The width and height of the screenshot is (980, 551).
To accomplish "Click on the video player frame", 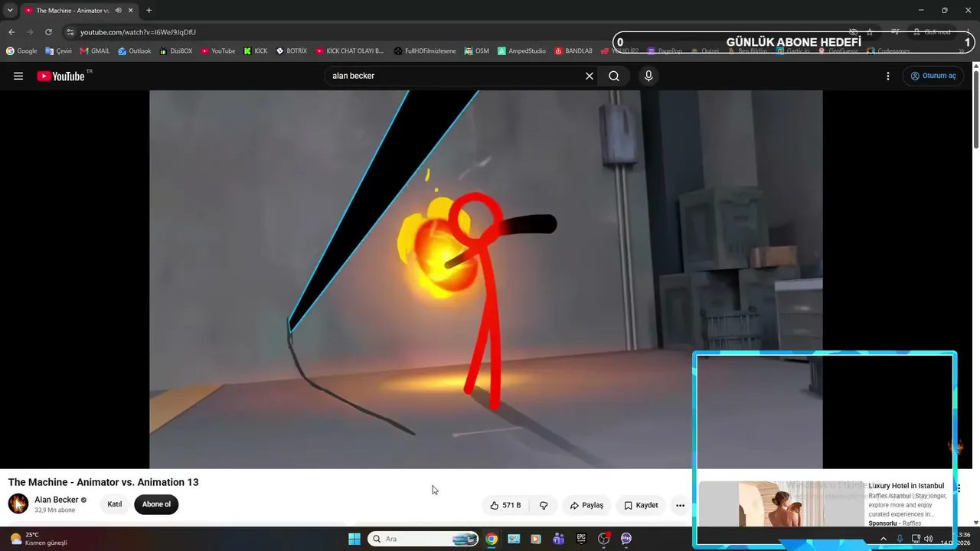I will [485, 279].
